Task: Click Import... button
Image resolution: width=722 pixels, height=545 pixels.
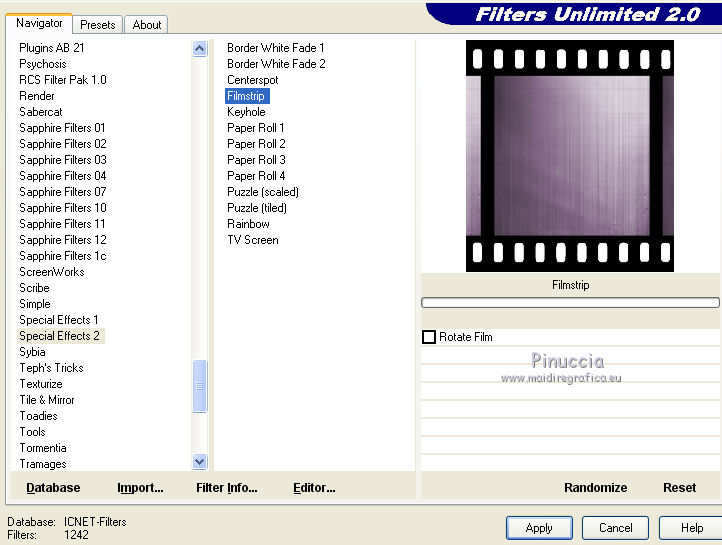Action: pyautogui.click(x=140, y=487)
